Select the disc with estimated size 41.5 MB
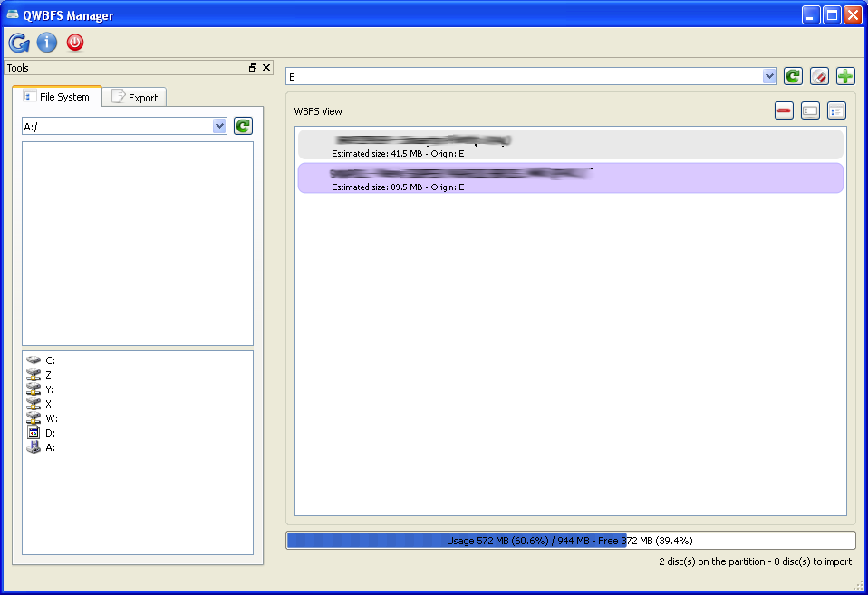 tap(571, 145)
